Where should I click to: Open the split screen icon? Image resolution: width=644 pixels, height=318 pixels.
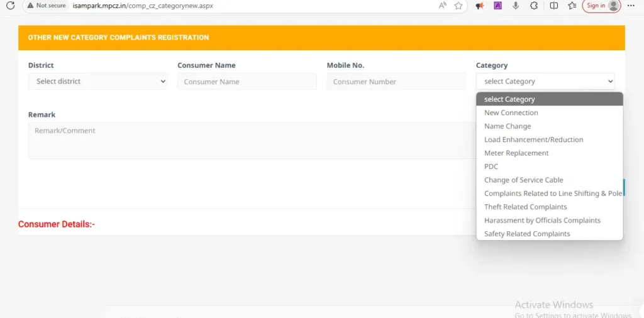click(x=553, y=6)
